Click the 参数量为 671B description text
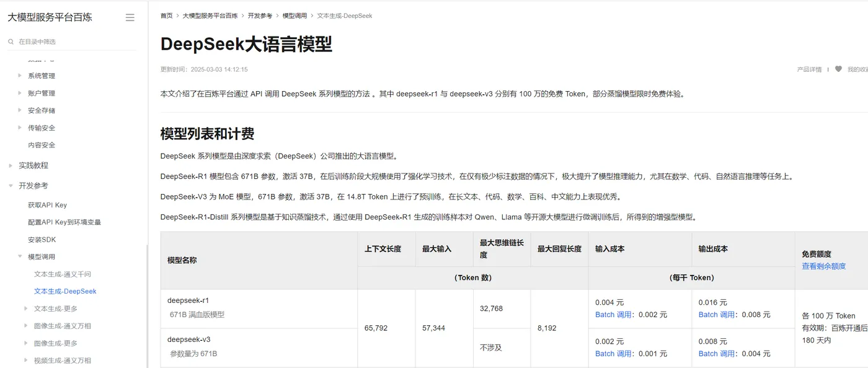 point(193,354)
